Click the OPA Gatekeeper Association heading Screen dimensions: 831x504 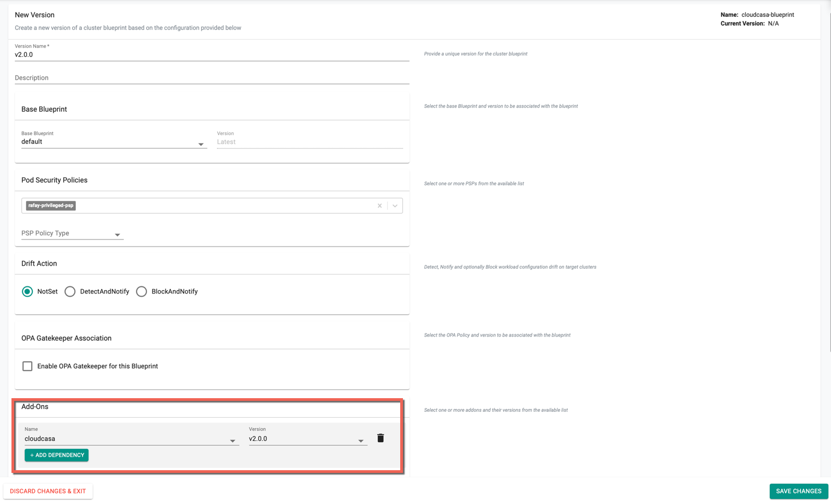point(67,338)
